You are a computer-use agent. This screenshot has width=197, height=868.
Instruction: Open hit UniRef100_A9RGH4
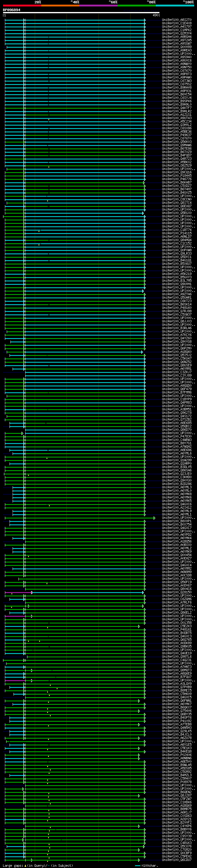coord(177,37)
